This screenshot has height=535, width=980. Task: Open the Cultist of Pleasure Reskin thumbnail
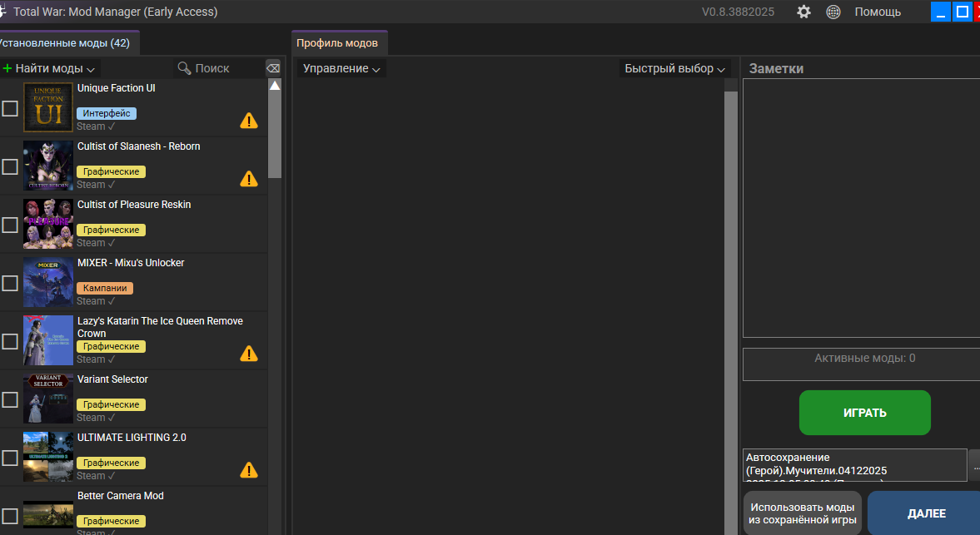pos(48,224)
